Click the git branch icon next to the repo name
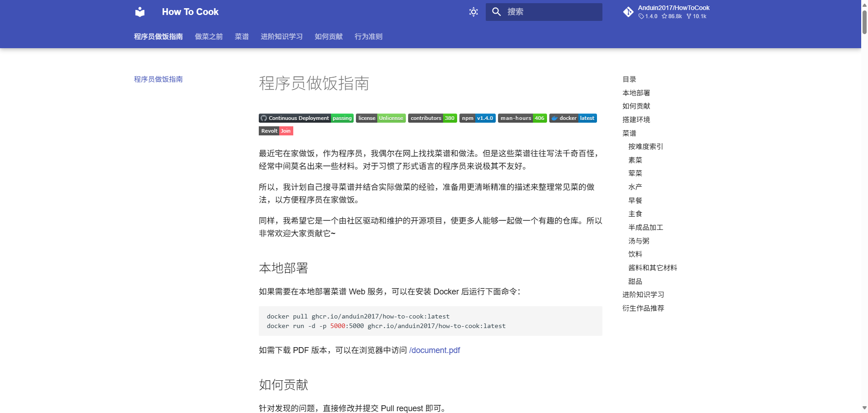This screenshot has width=868, height=413. tap(629, 12)
